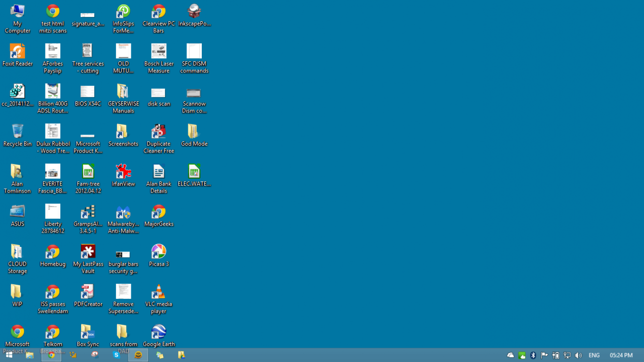Open the IrfanView desktop shortcut
Image resolution: width=644 pixels, height=362 pixels.
(x=123, y=172)
